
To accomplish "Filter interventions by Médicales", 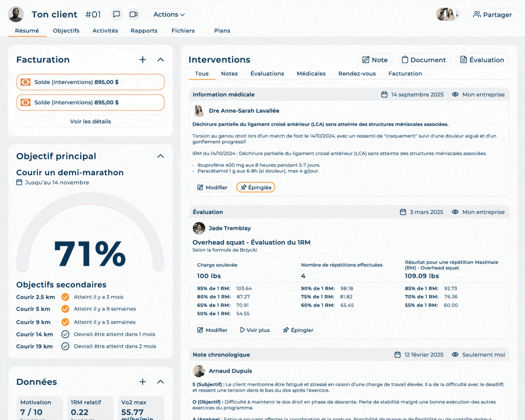I will tap(311, 73).
